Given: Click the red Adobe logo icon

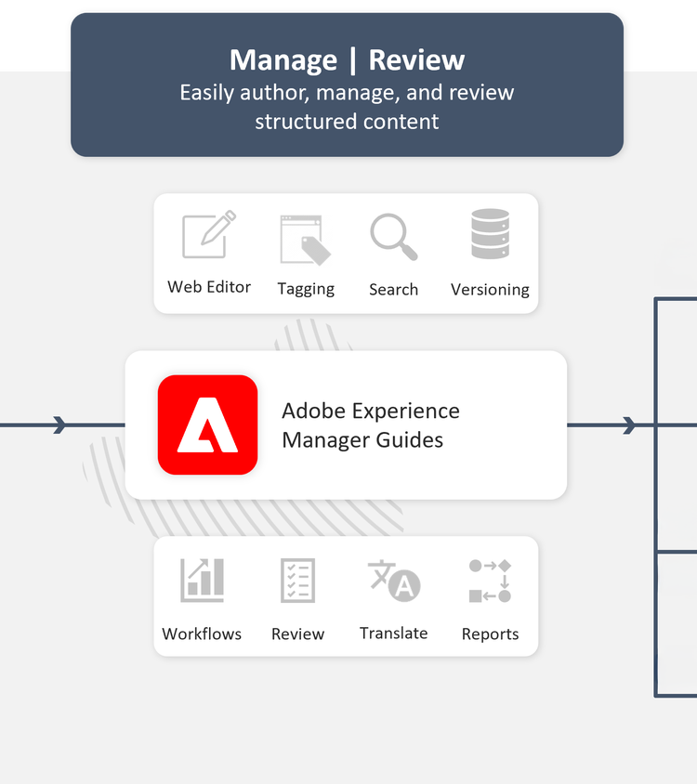Looking at the screenshot, I should pyautogui.click(x=207, y=425).
